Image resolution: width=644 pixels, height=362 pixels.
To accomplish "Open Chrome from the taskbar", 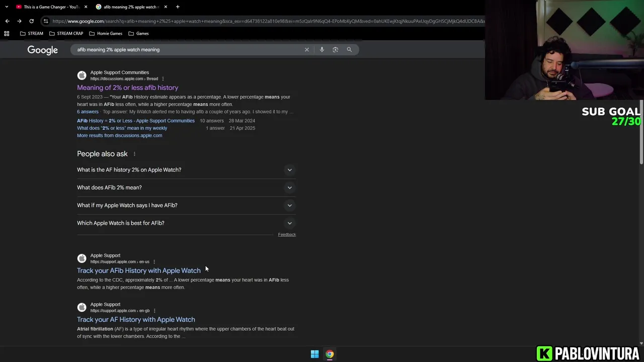I will [330, 354].
